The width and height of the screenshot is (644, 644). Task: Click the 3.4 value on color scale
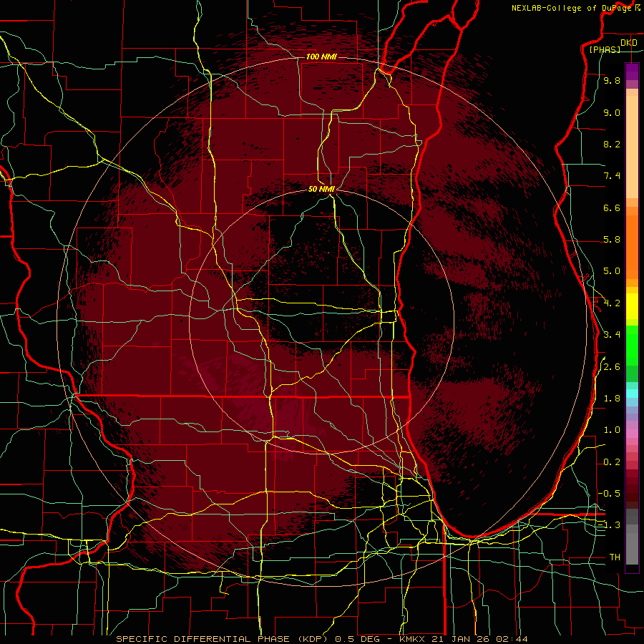point(612,334)
